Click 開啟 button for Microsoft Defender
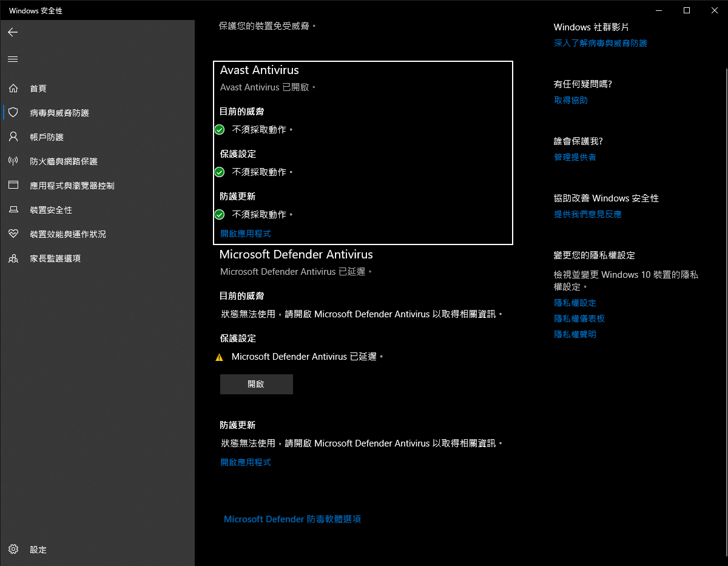 257,384
